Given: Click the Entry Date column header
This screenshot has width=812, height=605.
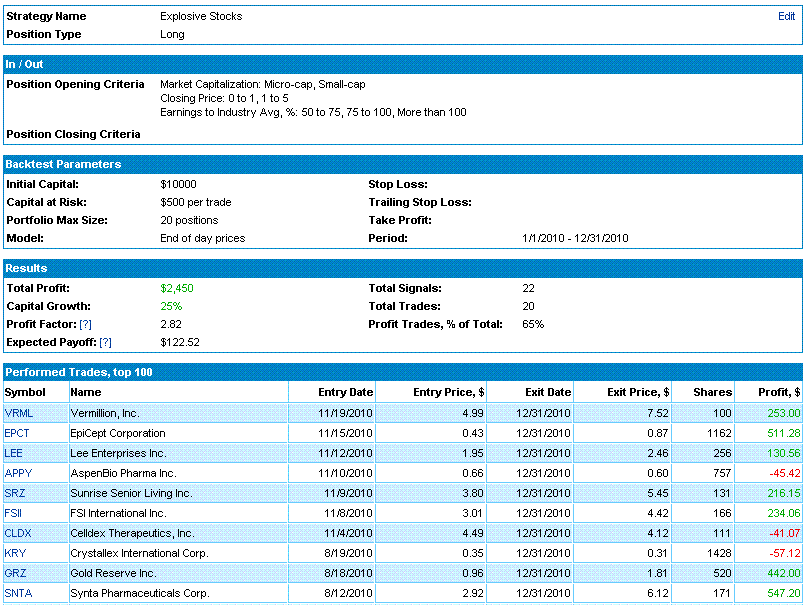Looking at the screenshot, I should 345,392.
